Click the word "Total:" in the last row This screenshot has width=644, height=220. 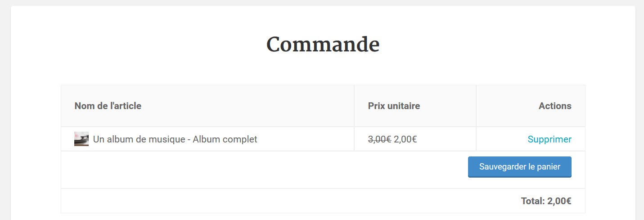[x=533, y=201]
